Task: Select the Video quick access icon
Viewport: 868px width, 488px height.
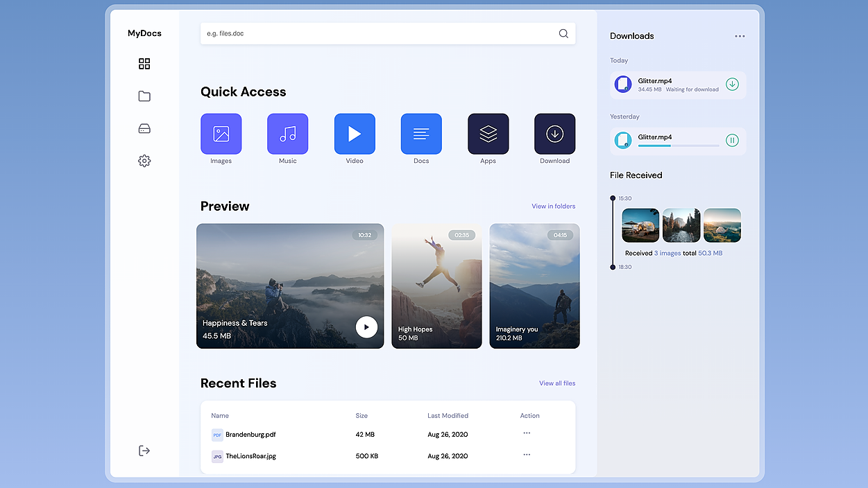Action: 355,134
